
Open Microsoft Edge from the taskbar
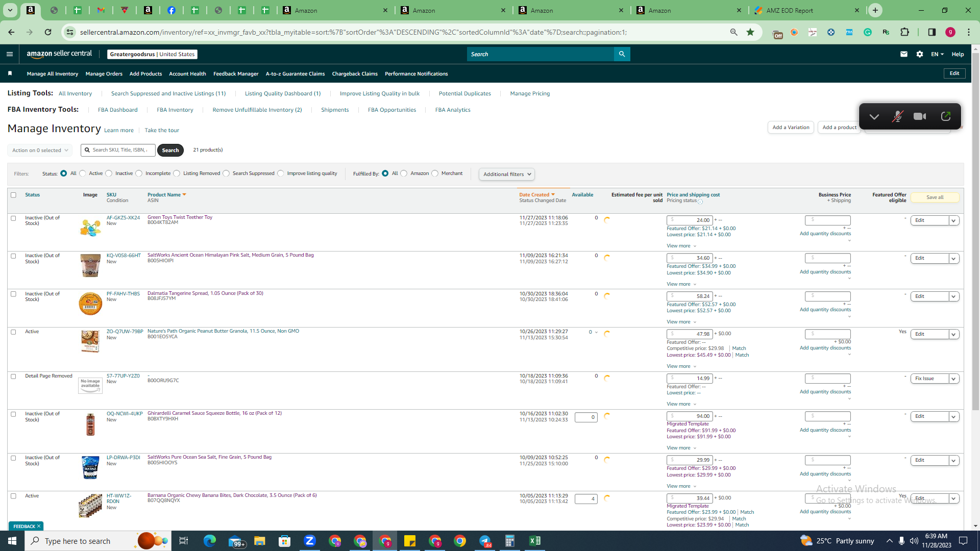click(x=210, y=541)
